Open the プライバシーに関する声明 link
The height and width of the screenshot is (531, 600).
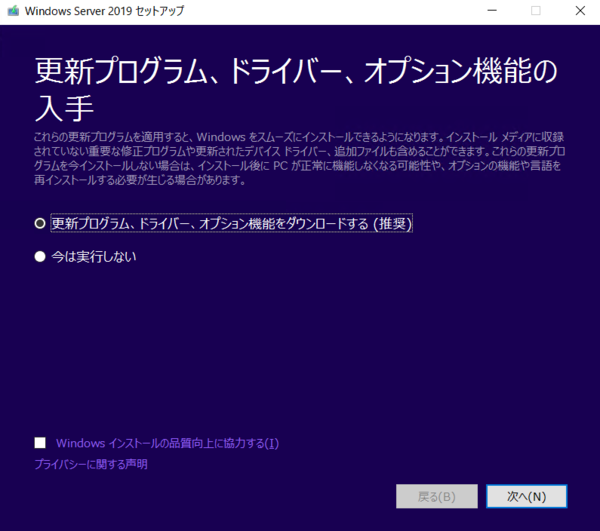pyautogui.click(x=91, y=464)
